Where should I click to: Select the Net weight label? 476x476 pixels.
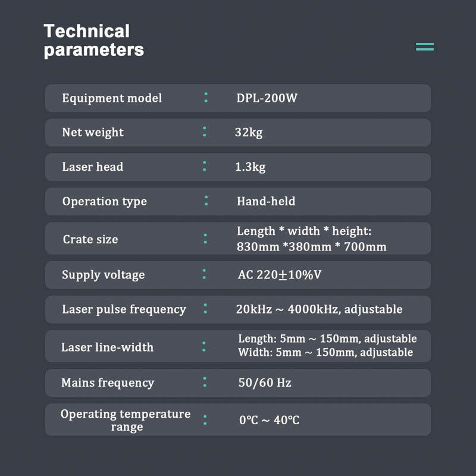tap(93, 133)
